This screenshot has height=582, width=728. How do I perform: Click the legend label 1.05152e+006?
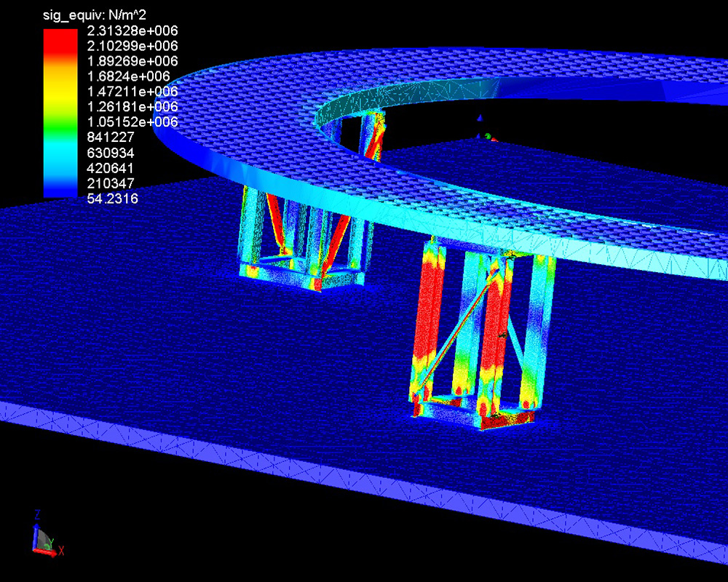[x=142, y=121]
